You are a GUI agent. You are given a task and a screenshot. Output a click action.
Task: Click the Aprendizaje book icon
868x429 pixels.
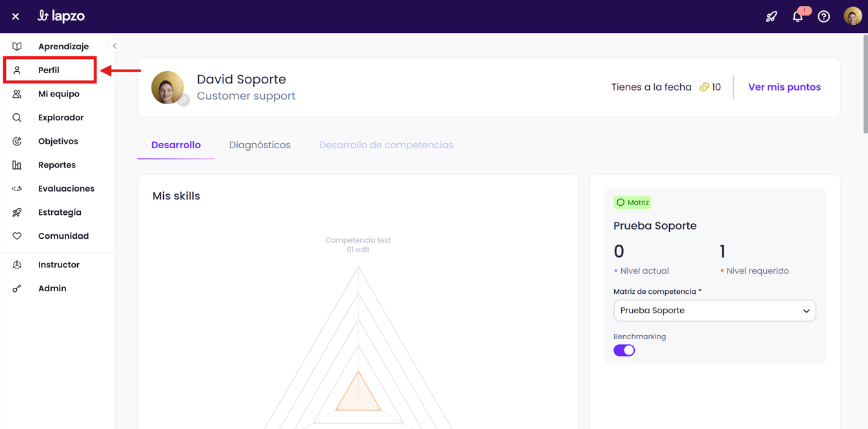(17, 47)
